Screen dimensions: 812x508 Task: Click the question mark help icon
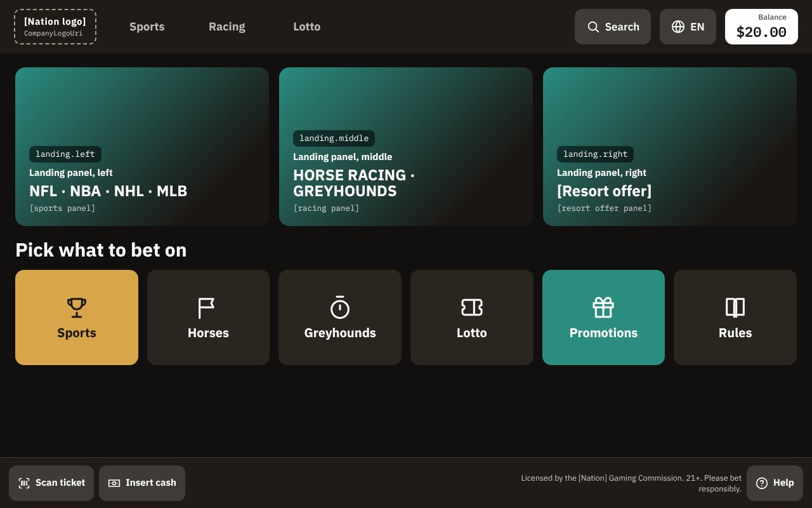coord(762,483)
